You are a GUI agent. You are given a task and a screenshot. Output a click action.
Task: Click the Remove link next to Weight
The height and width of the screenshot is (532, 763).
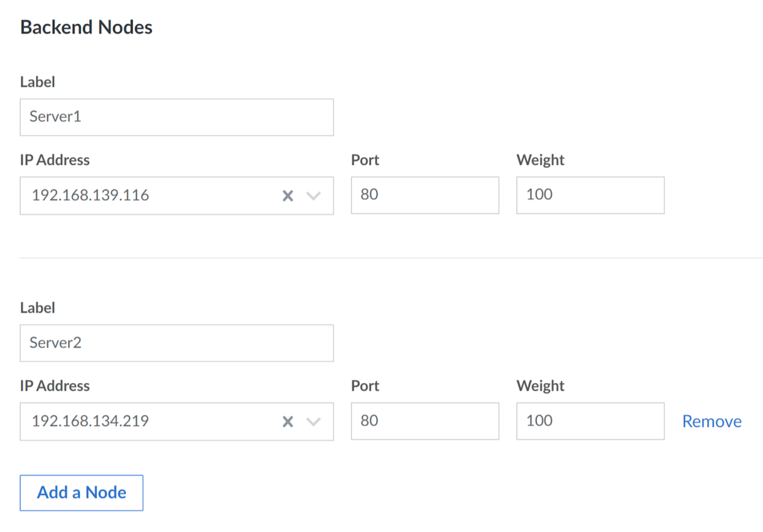tap(711, 421)
